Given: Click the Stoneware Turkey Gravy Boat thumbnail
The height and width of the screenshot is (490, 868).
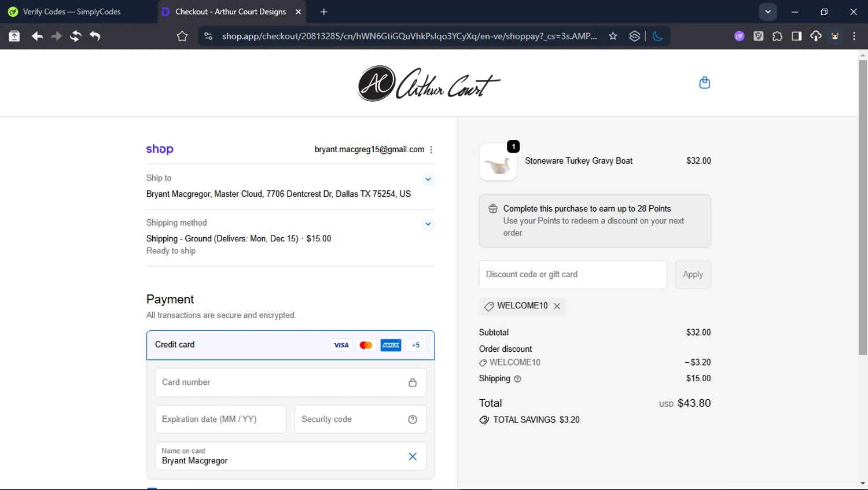Looking at the screenshot, I should tap(498, 162).
